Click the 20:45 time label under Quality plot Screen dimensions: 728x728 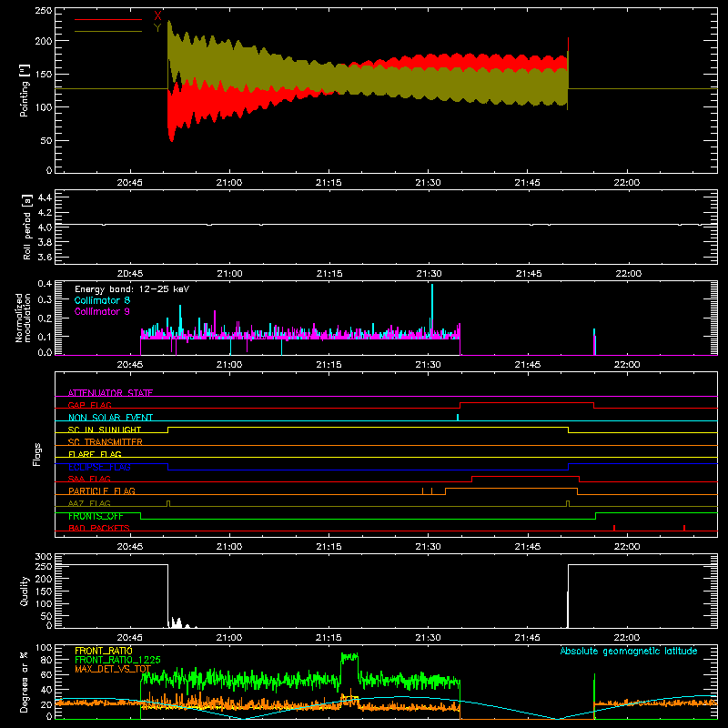tap(129, 638)
